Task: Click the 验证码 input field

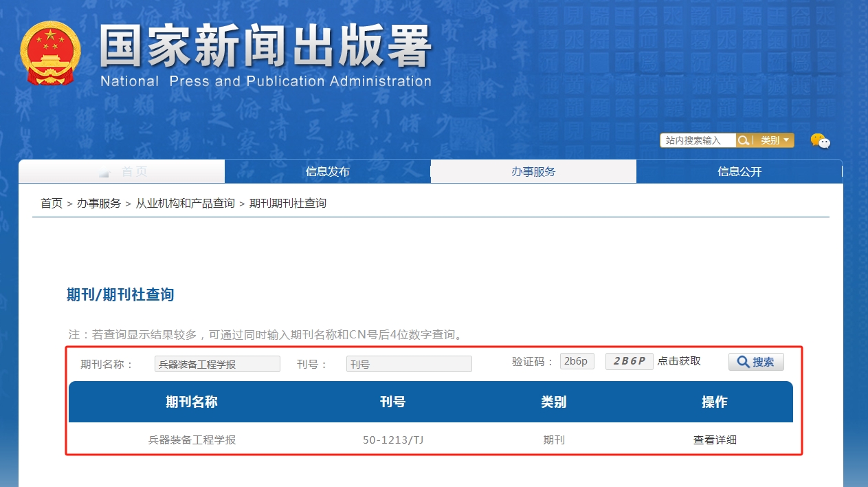Action: (x=577, y=361)
